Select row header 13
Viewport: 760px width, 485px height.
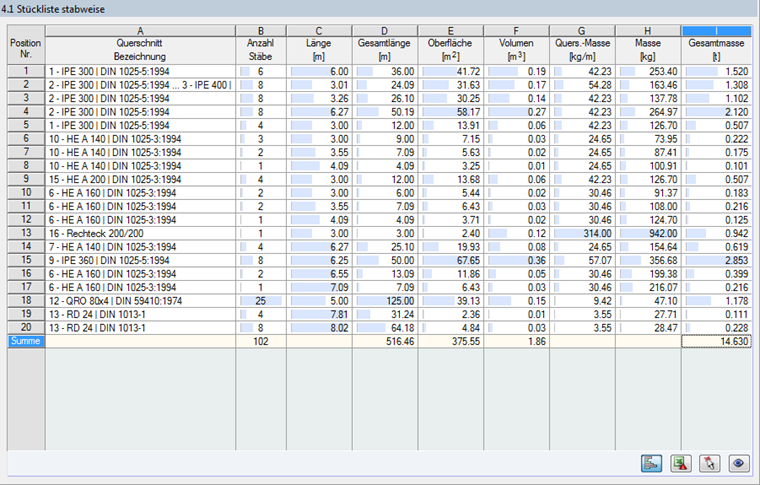[x=26, y=233]
